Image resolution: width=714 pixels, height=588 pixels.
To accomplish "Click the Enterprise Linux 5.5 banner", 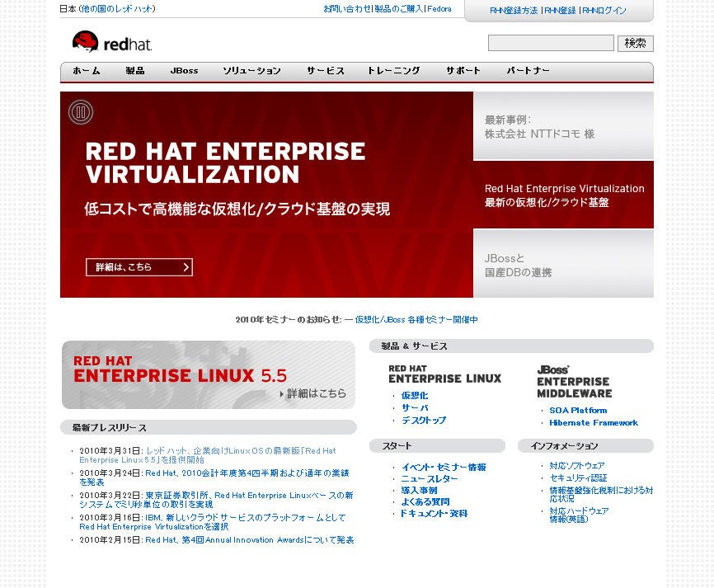I will [x=209, y=375].
